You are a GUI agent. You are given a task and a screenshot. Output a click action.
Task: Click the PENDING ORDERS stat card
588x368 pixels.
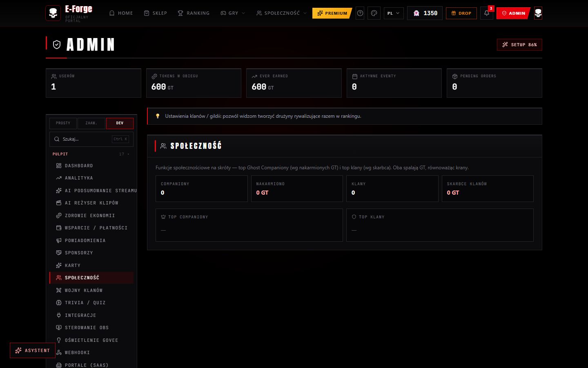point(494,83)
